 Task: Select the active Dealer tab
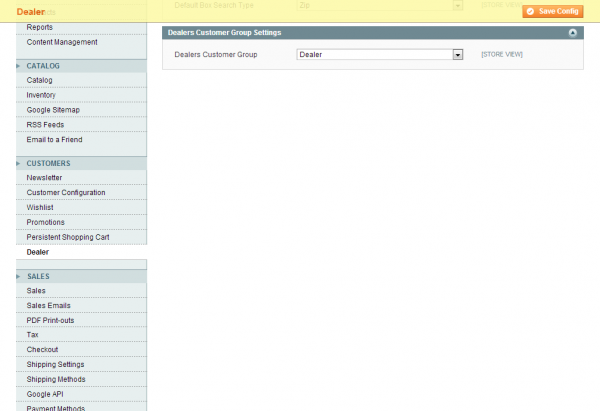tap(81, 252)
